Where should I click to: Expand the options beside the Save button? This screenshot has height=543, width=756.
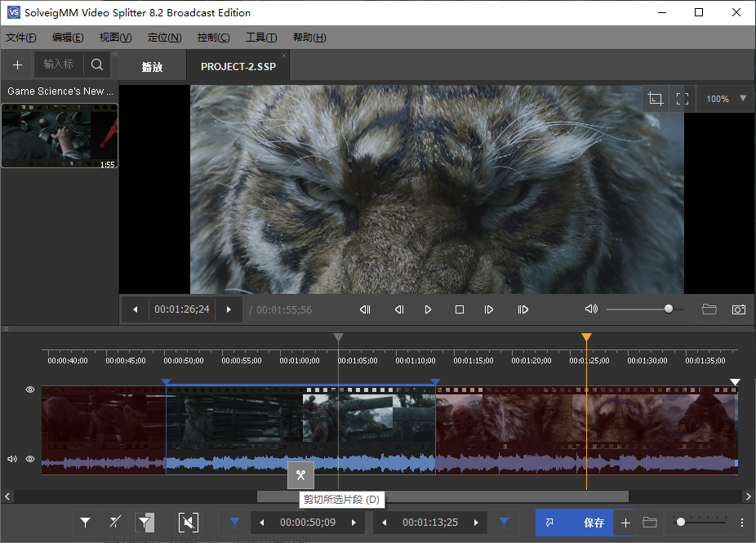pos(625,523)
